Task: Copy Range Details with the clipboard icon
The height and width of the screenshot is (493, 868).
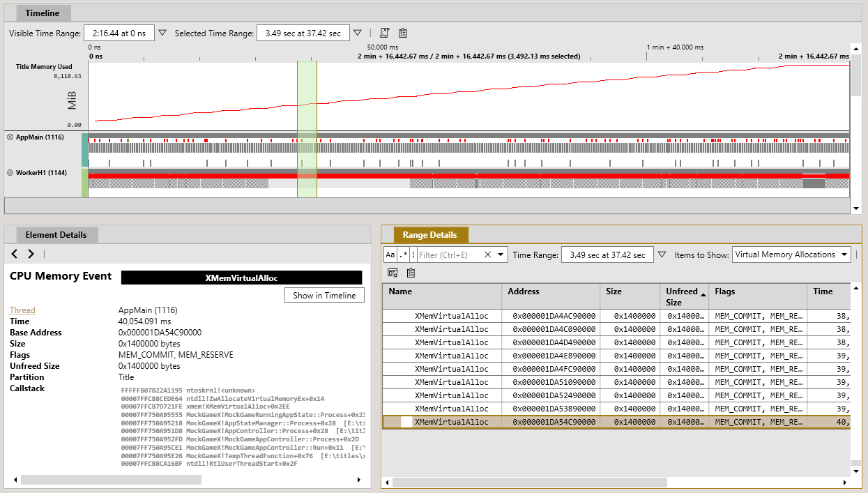Action: [411, 273]
